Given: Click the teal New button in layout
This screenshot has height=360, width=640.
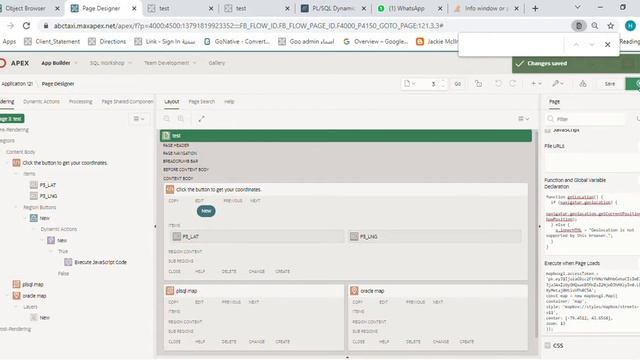Looking at the screenshot, I should click(x=206, y=211).
